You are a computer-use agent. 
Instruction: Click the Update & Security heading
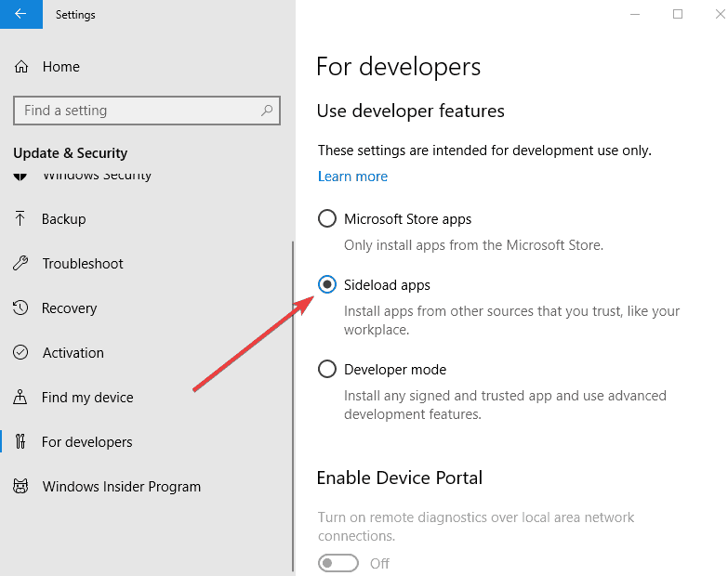pos(70,153)
